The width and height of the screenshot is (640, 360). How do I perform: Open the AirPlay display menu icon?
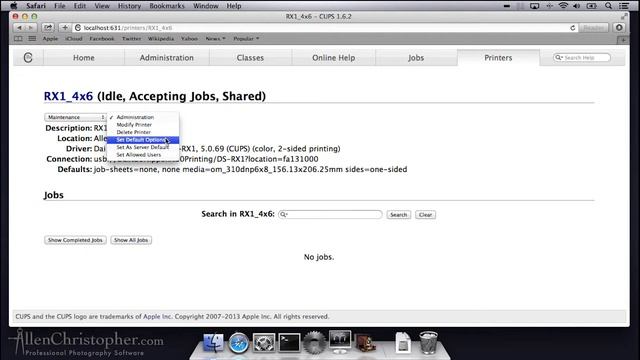(x=534, y=6)
